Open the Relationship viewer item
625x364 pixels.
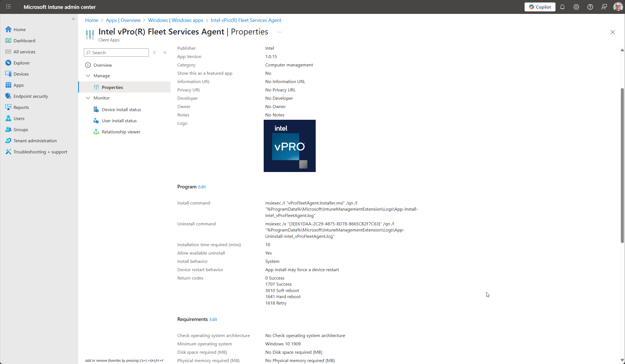click(x=121, y=132)
